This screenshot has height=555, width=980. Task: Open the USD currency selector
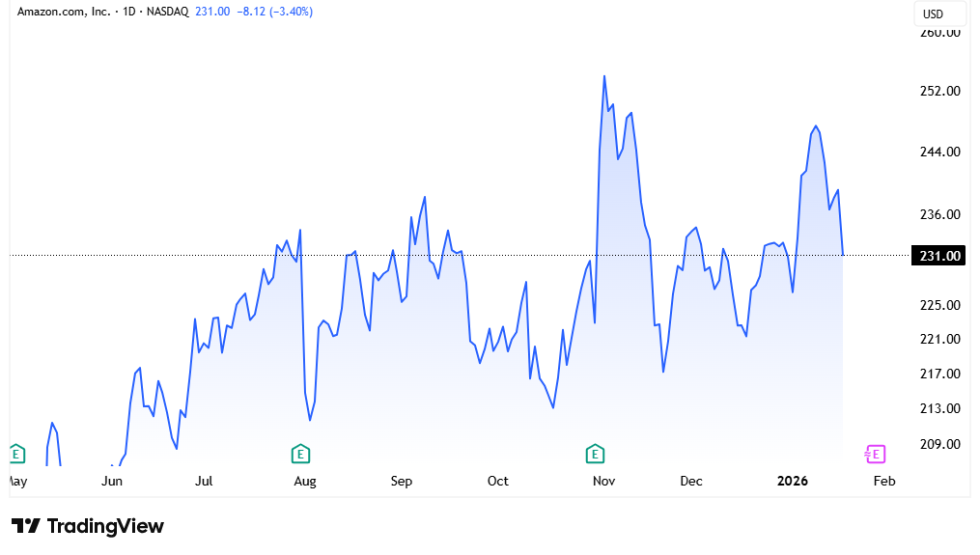[934, 14]
